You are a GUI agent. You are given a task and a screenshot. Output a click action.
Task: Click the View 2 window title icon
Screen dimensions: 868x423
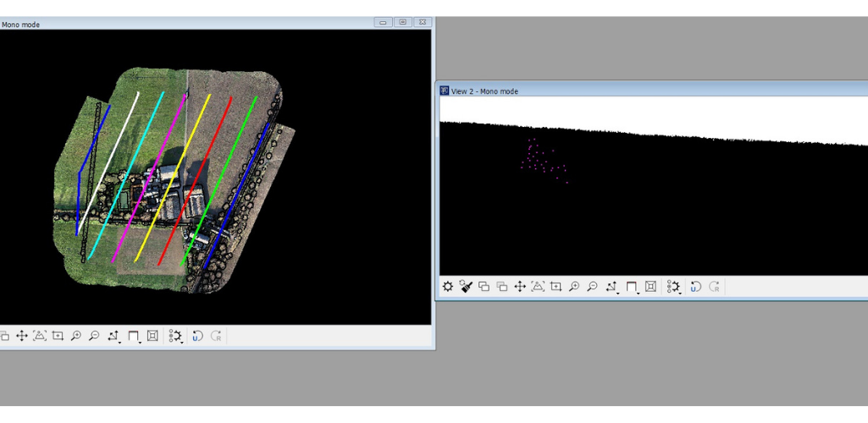pos(445,91)
